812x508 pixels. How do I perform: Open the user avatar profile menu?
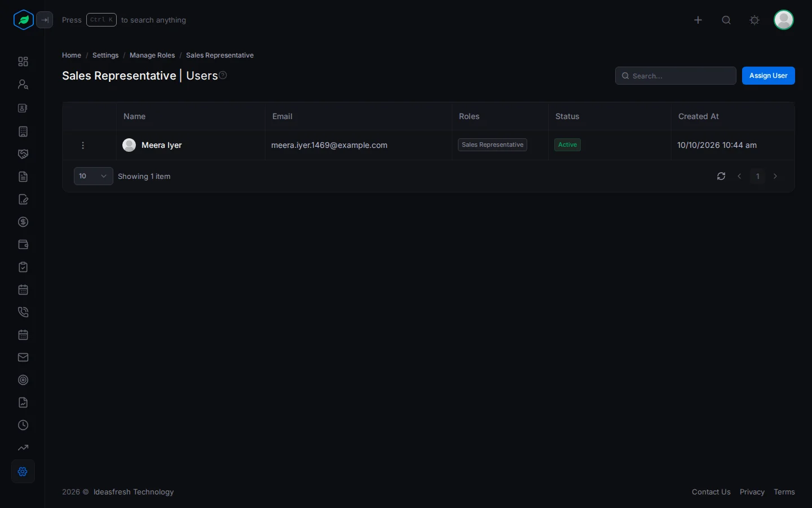[x=784, y=20]
